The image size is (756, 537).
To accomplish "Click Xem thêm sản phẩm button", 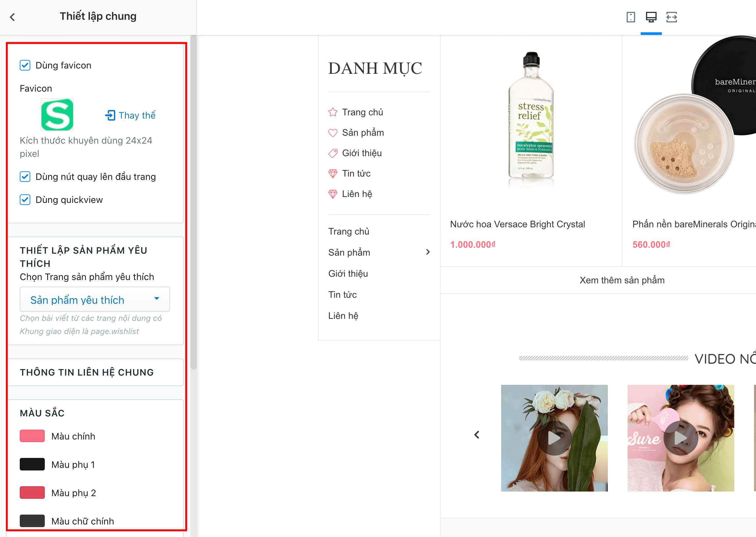I will pyautogui.click(x=622, y=280).
